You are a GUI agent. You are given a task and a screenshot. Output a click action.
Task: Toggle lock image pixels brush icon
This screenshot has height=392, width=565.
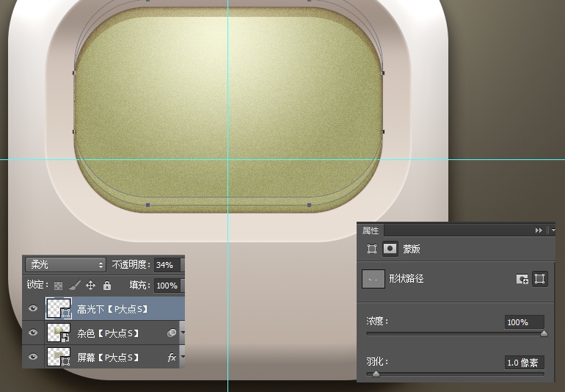pos(74,286)
